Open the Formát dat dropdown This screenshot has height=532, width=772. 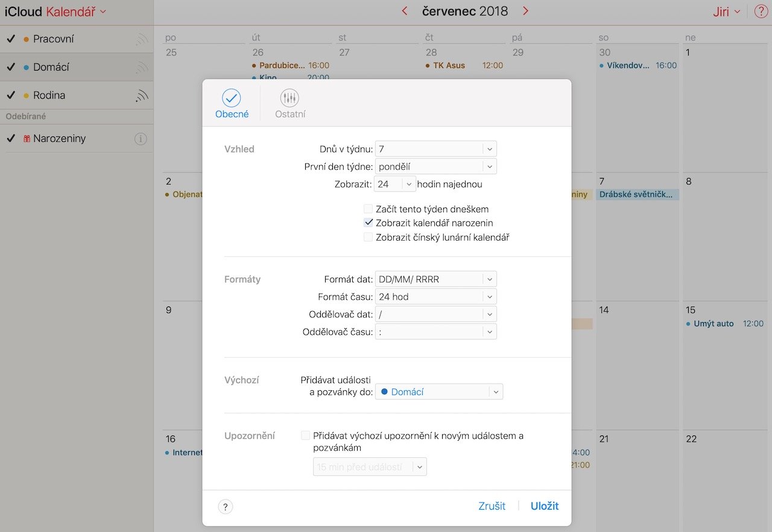click(x=435, y=279)
